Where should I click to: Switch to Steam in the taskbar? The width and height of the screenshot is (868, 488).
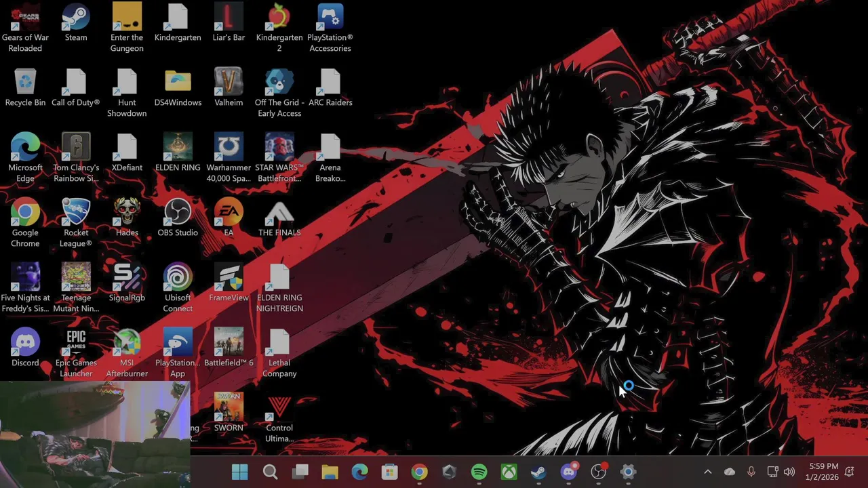click(x=538, y=472)
